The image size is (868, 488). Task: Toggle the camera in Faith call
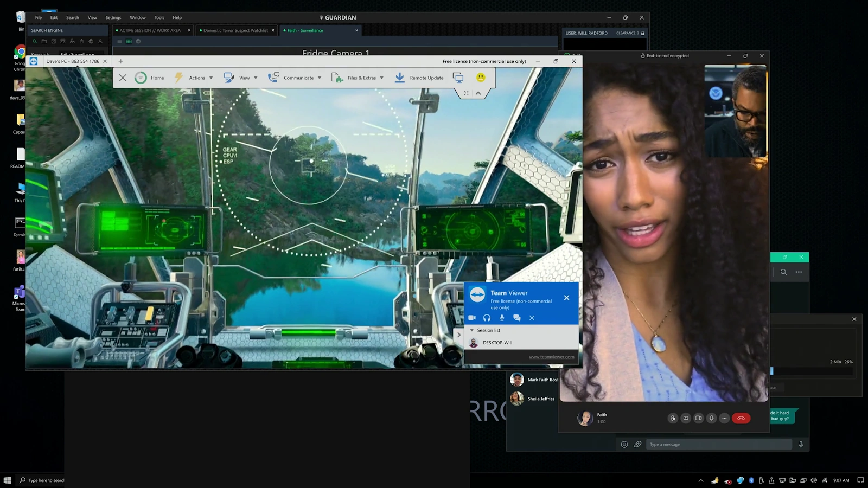pos(699,418)
